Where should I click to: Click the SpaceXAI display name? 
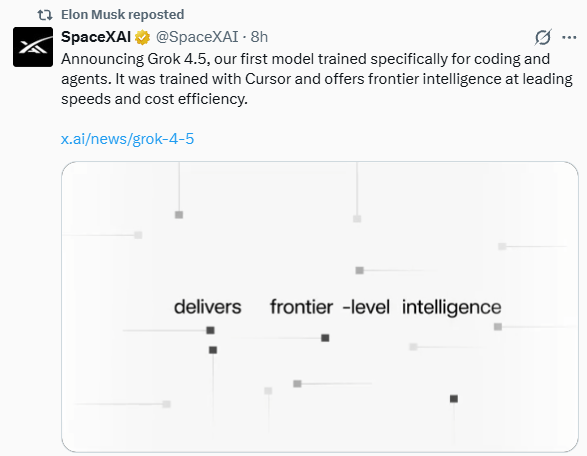96,37
